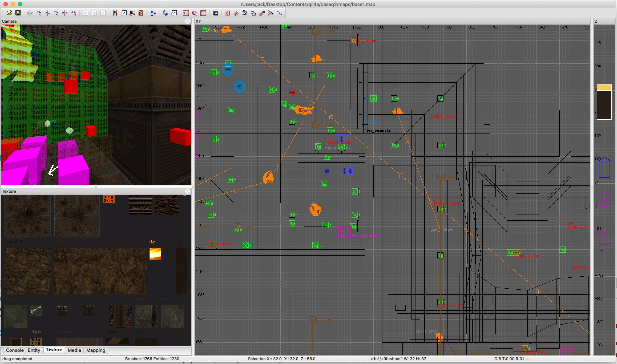The width and height of the screenshot is (617, 364).
Task: Flip selection along Z axis
Action: [x=65, y=13]
